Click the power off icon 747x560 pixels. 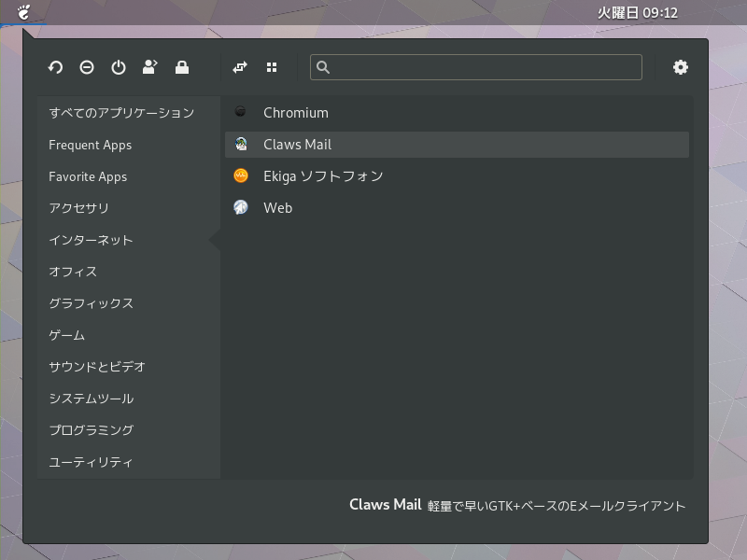coord(119,67)
